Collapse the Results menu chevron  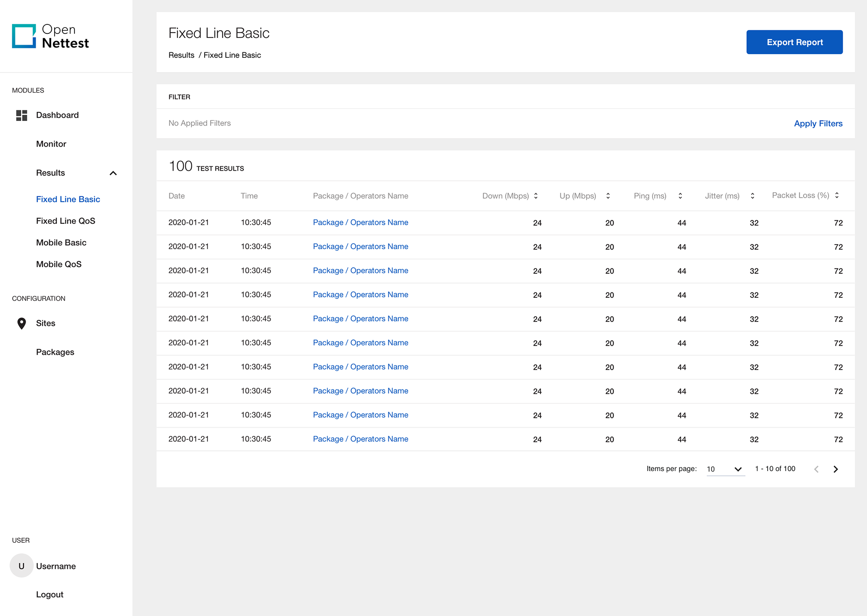click(113, 173)
